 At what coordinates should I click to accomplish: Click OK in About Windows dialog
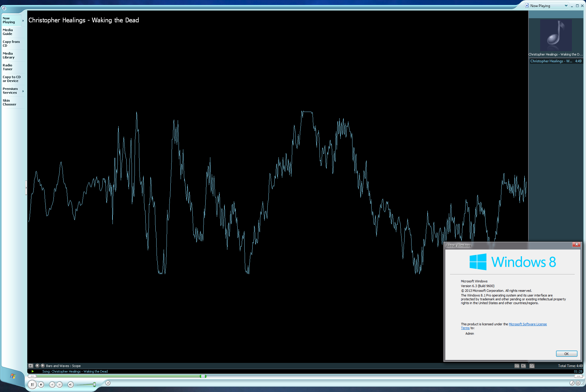[566, 354]
